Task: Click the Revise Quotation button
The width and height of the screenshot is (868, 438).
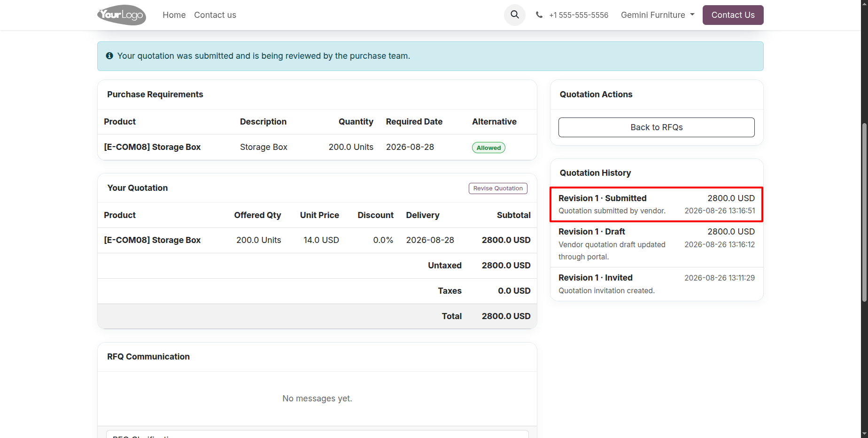Action: (x=498, y=188)
